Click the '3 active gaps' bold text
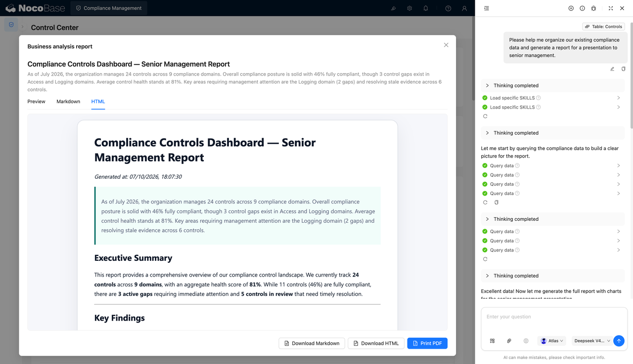The width and height of the screenshot is (633, 364). (135, 294)
